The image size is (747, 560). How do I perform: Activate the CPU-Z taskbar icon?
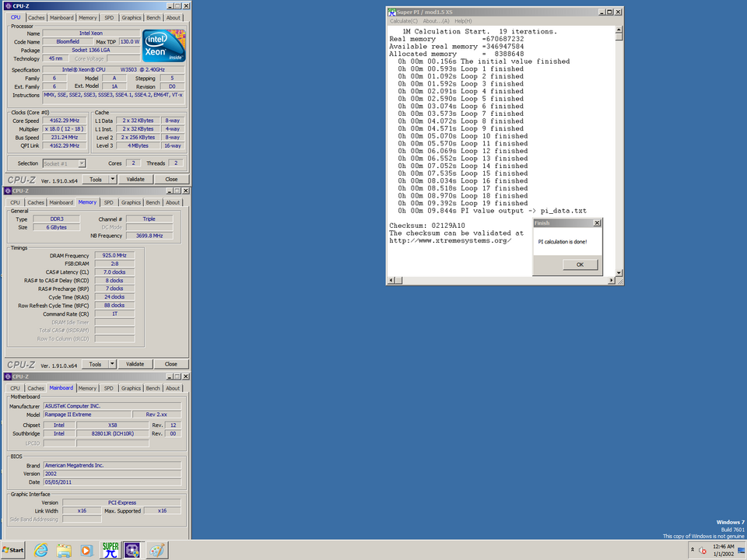132,551
